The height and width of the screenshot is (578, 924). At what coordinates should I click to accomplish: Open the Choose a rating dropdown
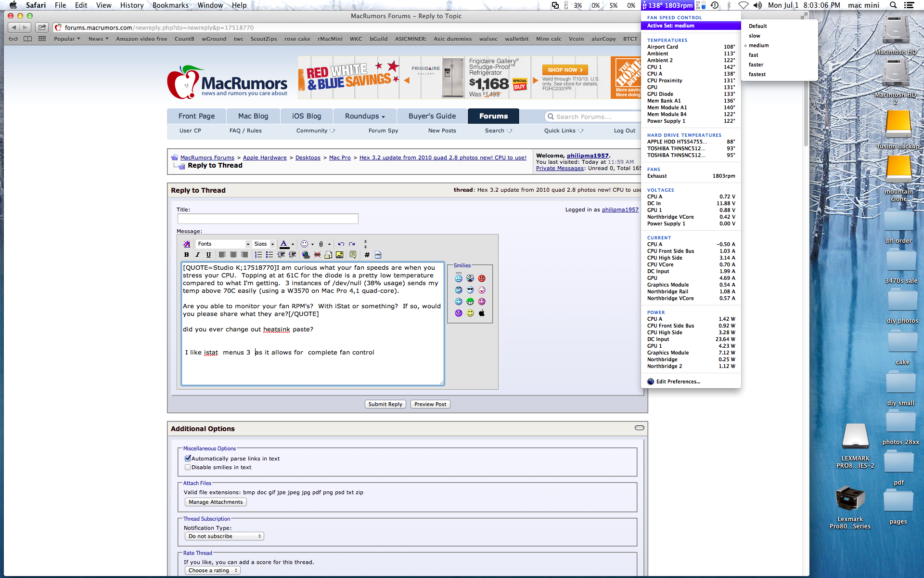212,570
